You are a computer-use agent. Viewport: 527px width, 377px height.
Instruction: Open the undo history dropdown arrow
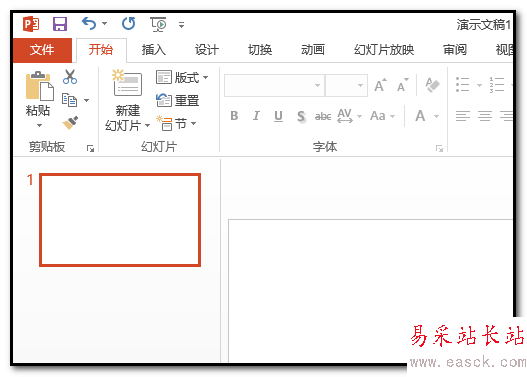tap(105, 24)
